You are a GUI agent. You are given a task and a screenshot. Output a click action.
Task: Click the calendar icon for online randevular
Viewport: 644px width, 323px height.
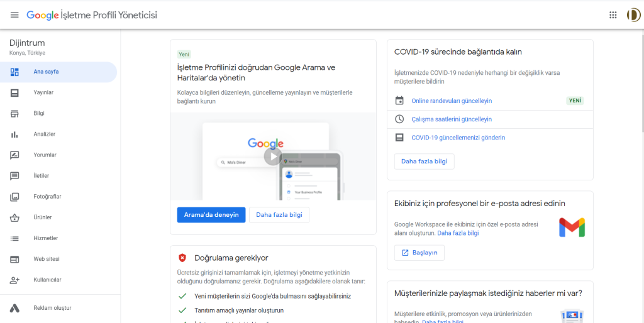pyautogui.click(x=399, y=101)
